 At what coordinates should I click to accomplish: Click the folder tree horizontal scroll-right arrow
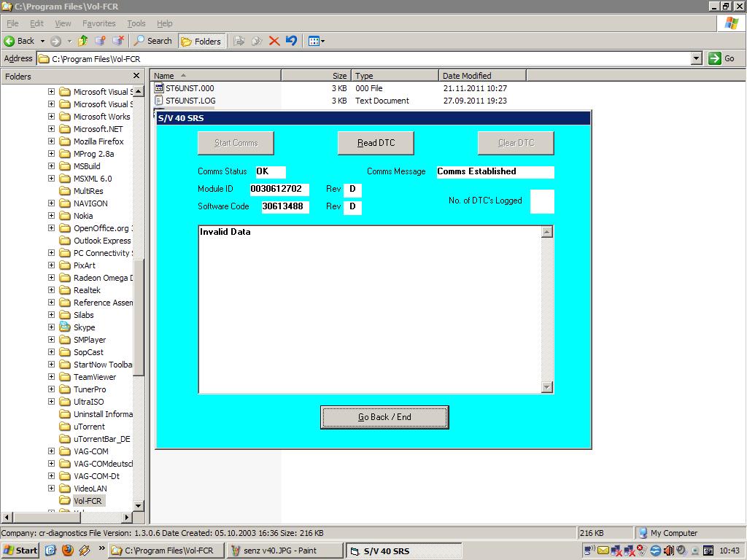[x=127, y=517]
